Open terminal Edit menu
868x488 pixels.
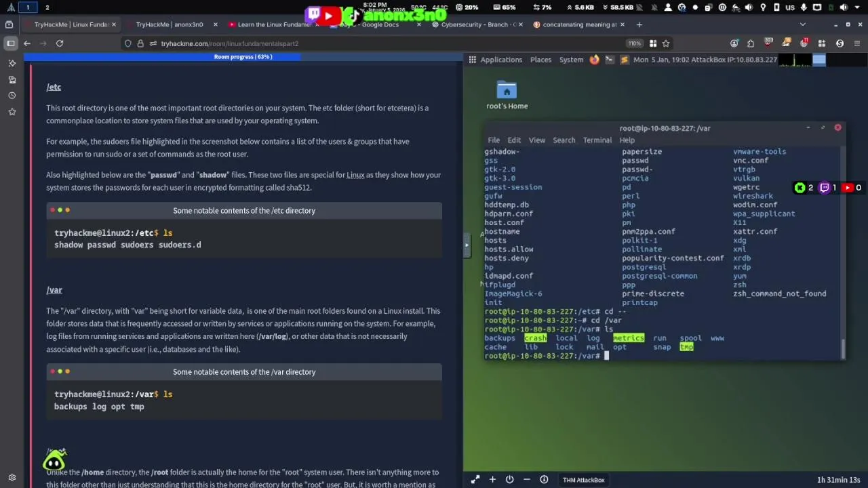514,140
